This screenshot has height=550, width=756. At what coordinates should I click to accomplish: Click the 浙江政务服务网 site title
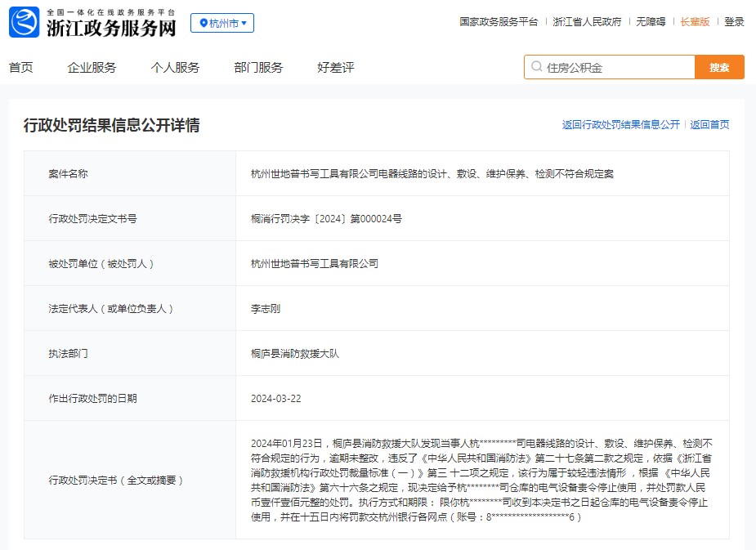click(x=111, y=29)
